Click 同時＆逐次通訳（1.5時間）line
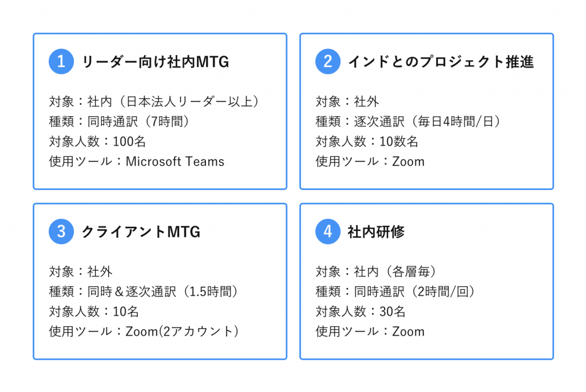Image resolution: width=586 pixels, height=392 pixels. coord(144,291)
